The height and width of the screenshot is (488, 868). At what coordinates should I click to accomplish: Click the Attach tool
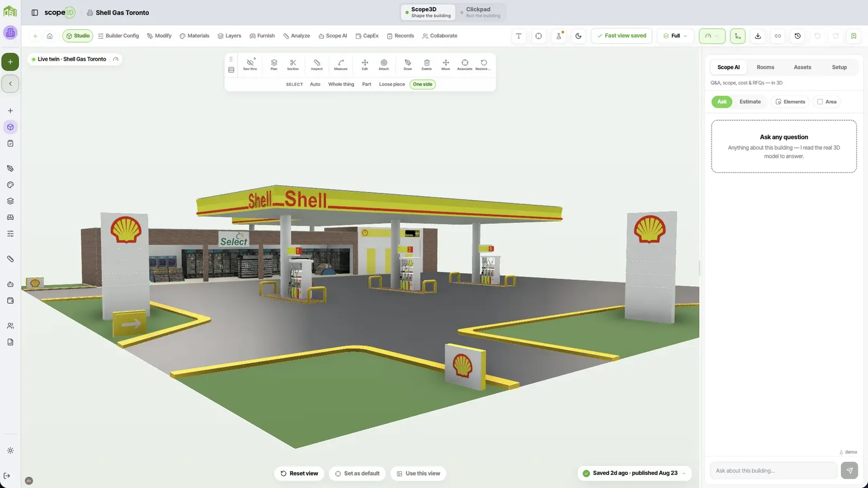coord(384,65)
